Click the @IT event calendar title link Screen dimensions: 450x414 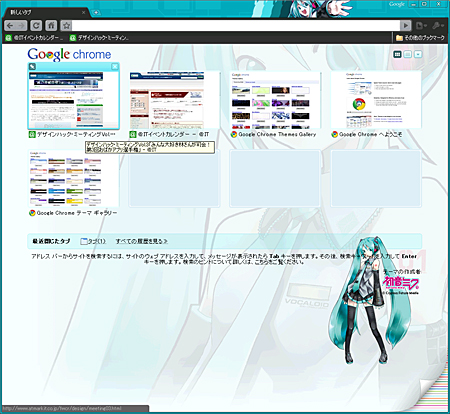(x=174, y=134)
